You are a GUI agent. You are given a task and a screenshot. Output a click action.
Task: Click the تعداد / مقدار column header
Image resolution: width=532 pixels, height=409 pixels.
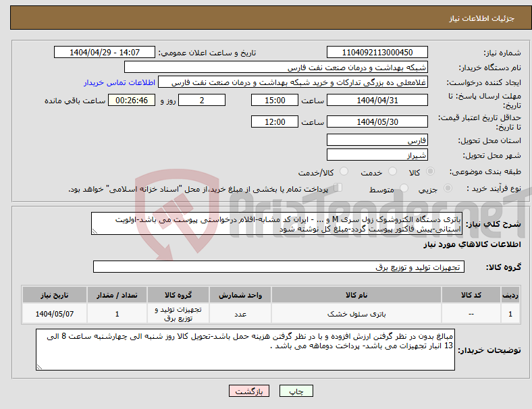(x=117, y=295)
